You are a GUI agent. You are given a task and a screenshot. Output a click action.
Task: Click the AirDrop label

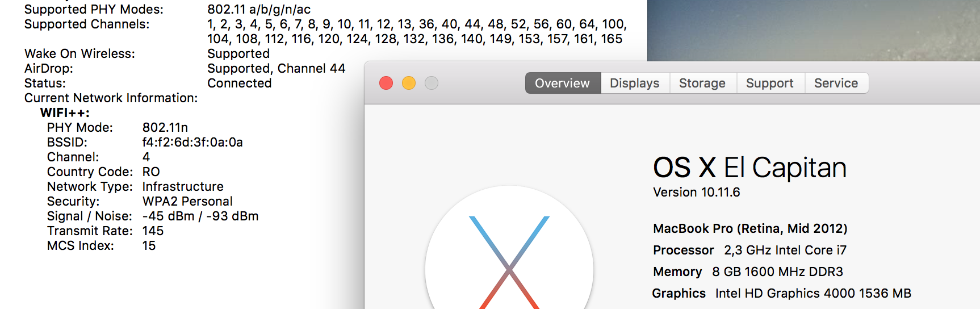click(x=49, y=68)
